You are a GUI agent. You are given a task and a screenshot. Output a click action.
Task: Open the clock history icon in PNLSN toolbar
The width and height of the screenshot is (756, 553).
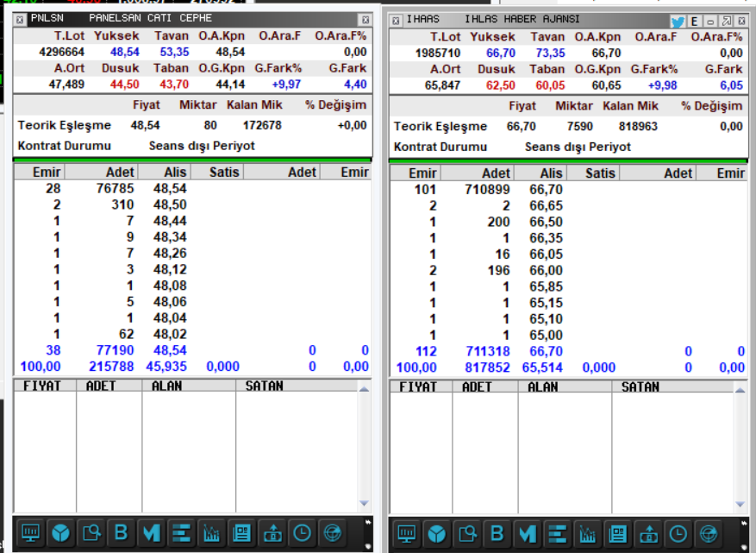(x=303, y=533)
